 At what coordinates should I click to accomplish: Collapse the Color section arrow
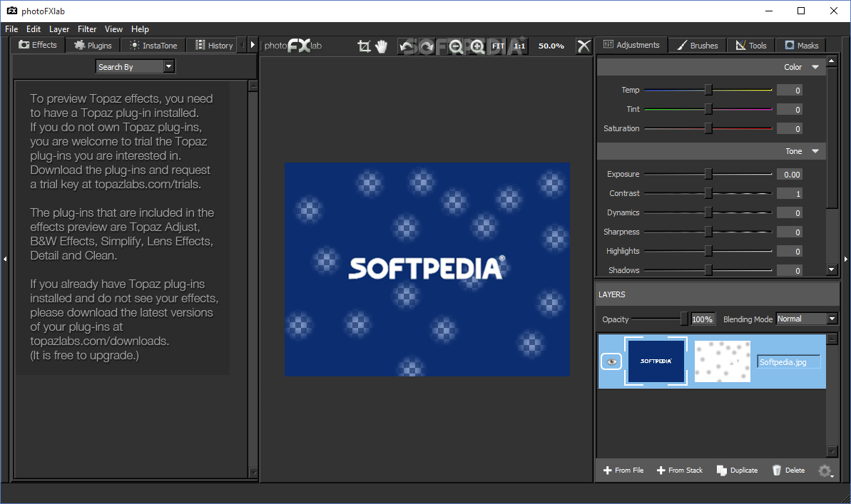815,67
